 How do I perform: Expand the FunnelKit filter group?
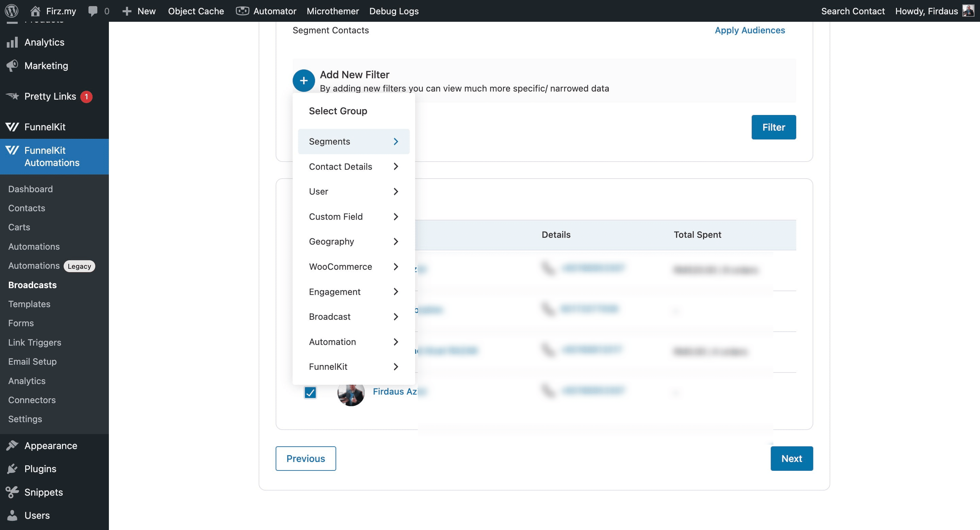coord(354,366)
